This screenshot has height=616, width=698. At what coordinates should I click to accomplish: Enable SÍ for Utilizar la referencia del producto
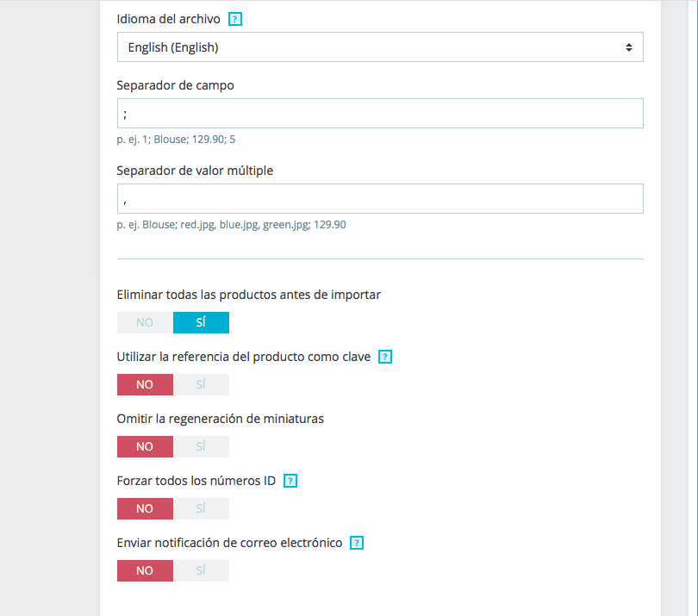201,384
